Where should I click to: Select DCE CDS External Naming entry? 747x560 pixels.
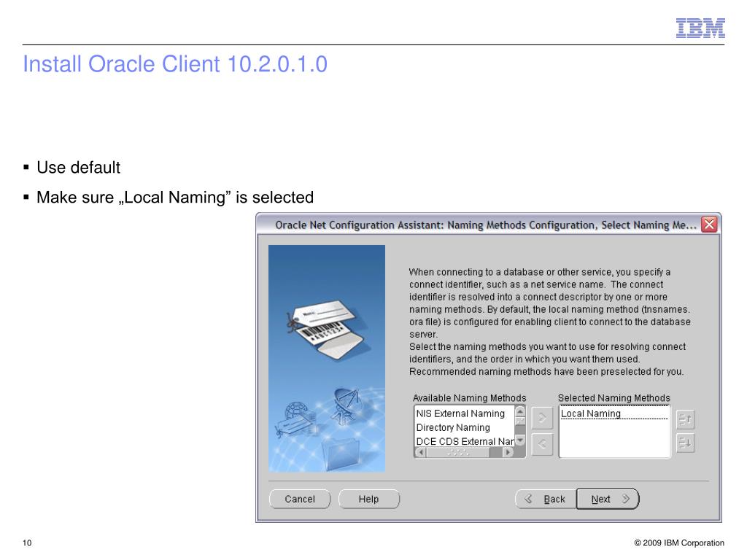(x=463, y=441)
